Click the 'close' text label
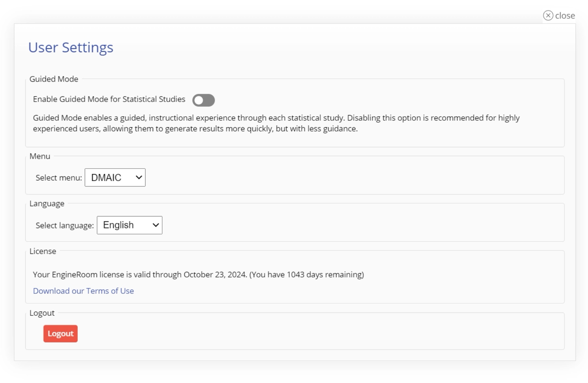This screenshot has width=588, height=383. click(565, 16)
